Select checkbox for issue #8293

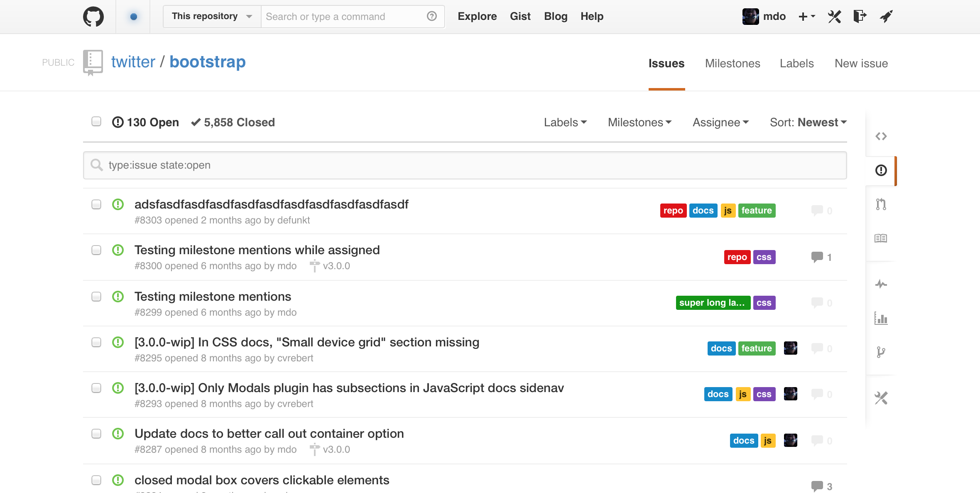(x=96, y=388)
